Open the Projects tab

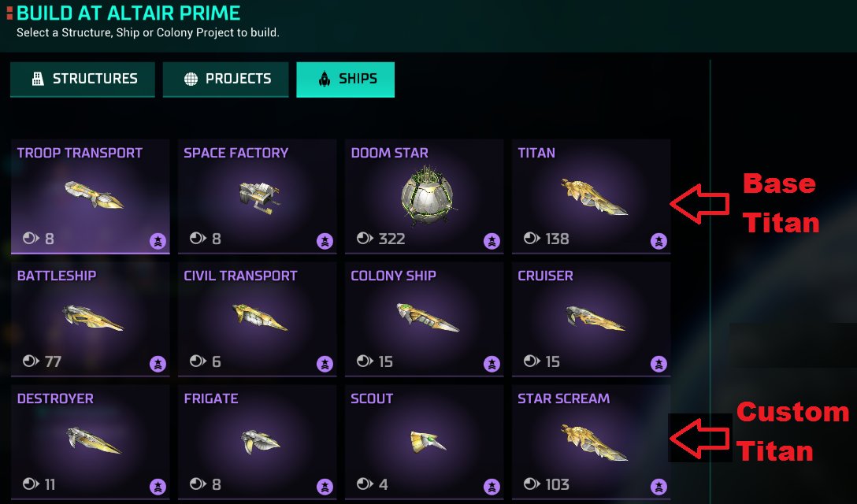tap(226, 80)
